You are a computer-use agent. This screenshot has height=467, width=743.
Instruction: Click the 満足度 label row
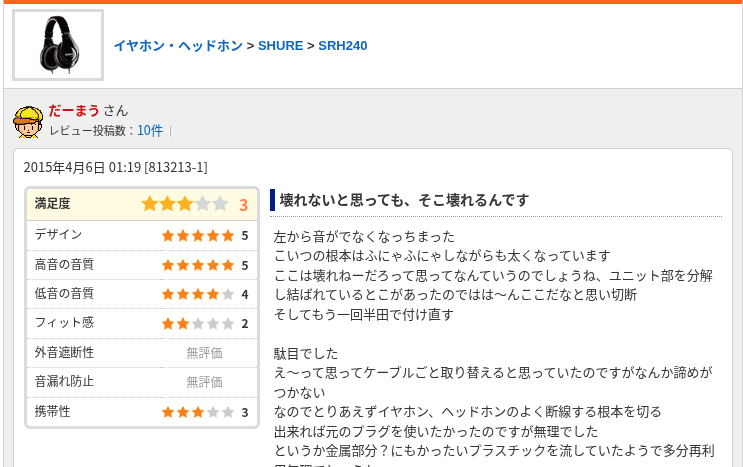coord(142,204)
